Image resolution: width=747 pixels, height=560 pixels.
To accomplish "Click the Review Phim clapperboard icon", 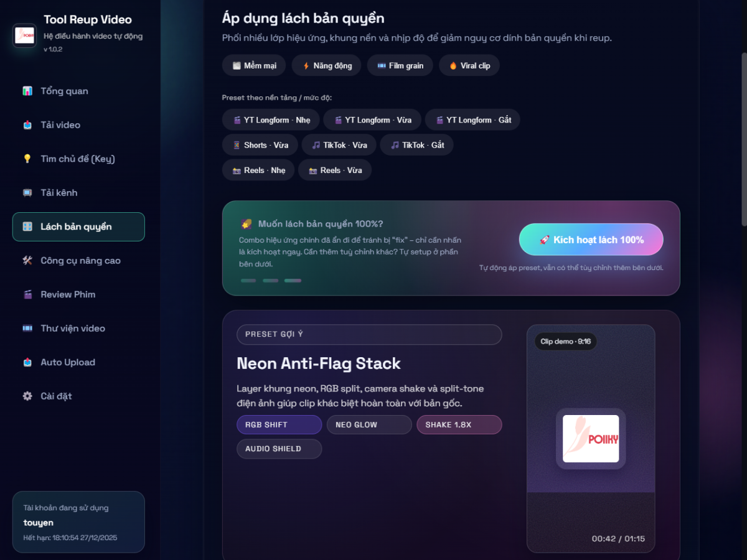I will 27,294.
